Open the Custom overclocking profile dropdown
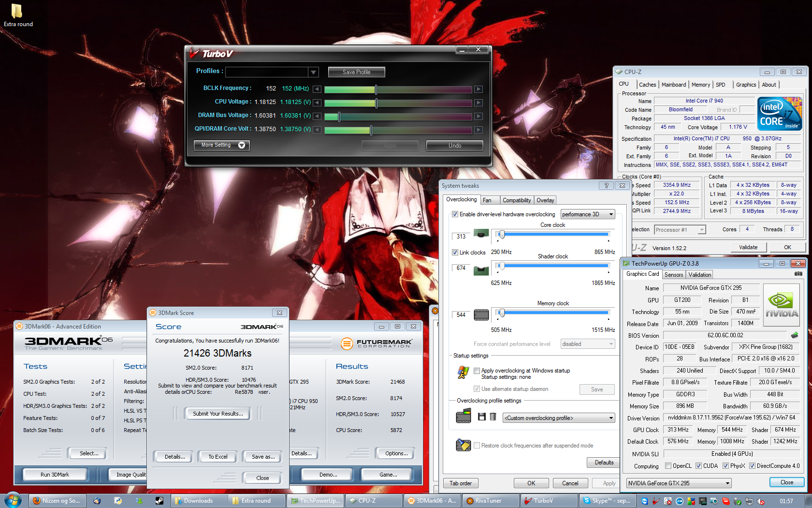This screenshot has width=812, height=508. point(611,418)
